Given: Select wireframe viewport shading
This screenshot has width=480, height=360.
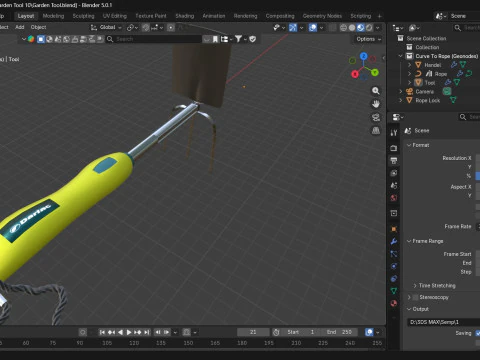Looking at the screenshot, I should (343, 28).
